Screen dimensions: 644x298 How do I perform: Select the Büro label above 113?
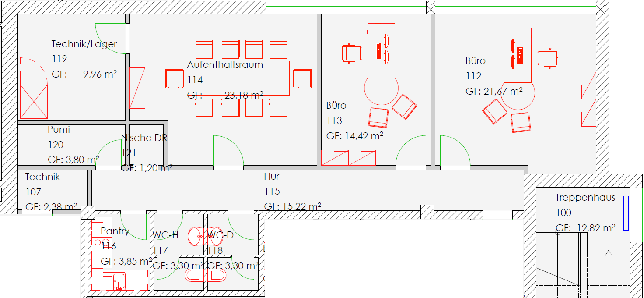tap(336, 106)
